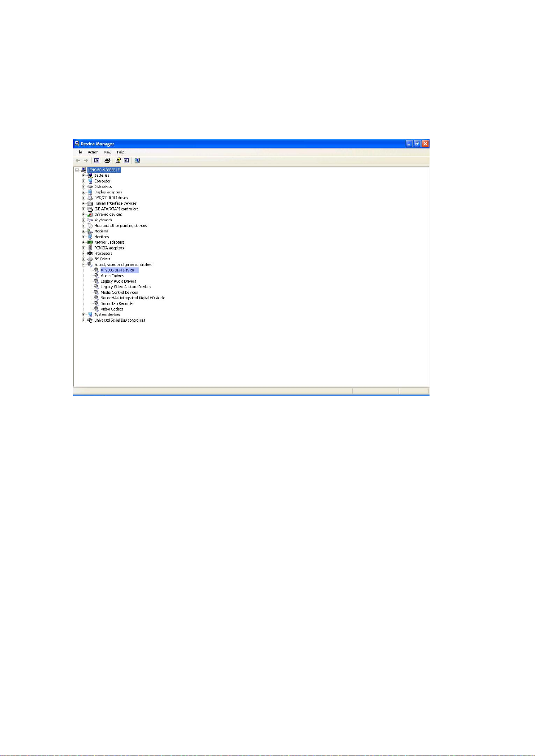535x756 pixels.
Task: Expand the System devices node
Action: [x=83, y=315]
